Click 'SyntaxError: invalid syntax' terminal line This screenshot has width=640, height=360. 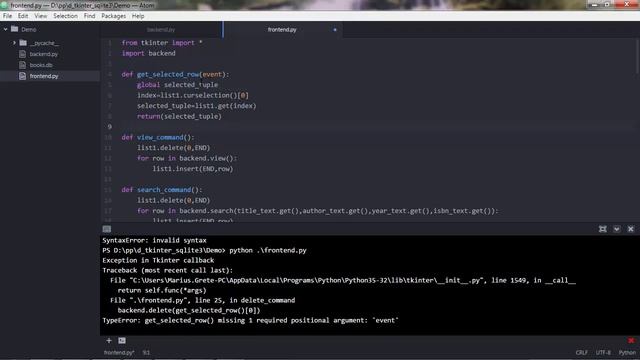tap(154, 240)
